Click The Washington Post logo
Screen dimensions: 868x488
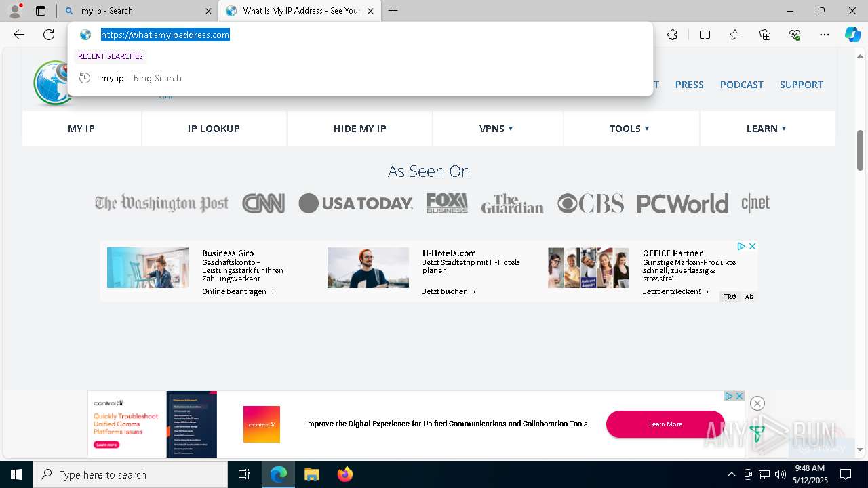coord(161,203)
